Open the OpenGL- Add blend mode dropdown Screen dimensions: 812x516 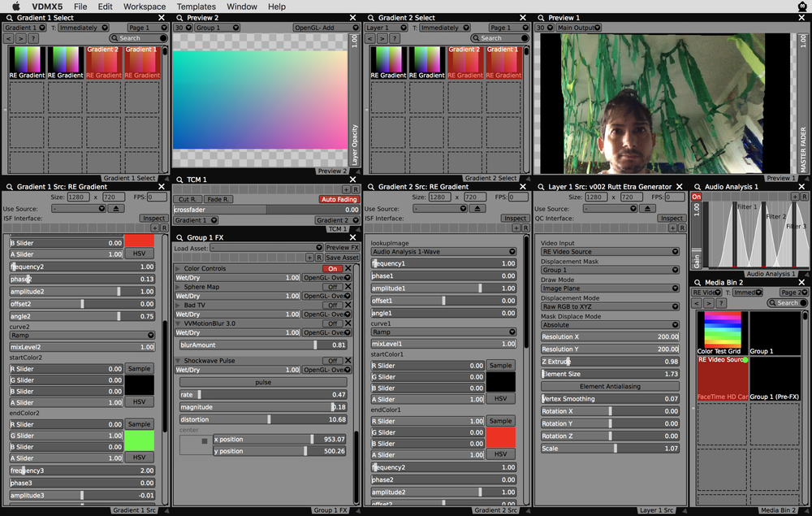[326, 28]
